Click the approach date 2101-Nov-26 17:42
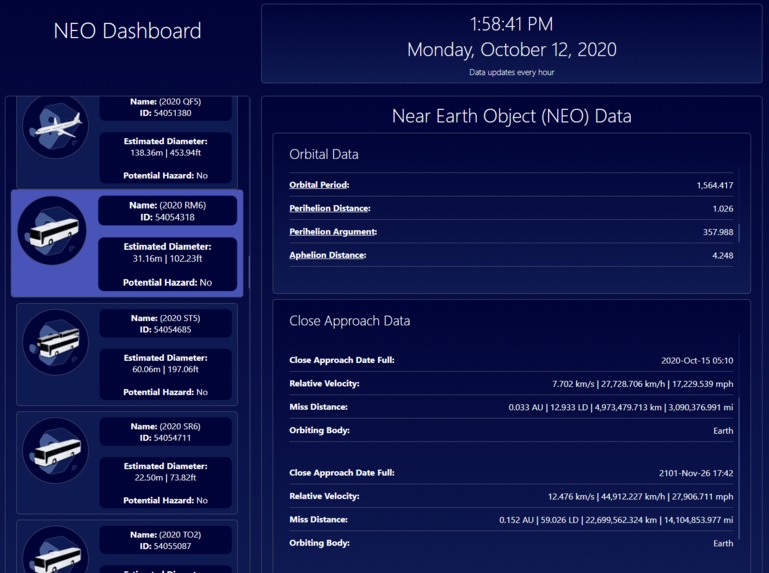This screenshot has width=769, height=573. tap(696, 473)
